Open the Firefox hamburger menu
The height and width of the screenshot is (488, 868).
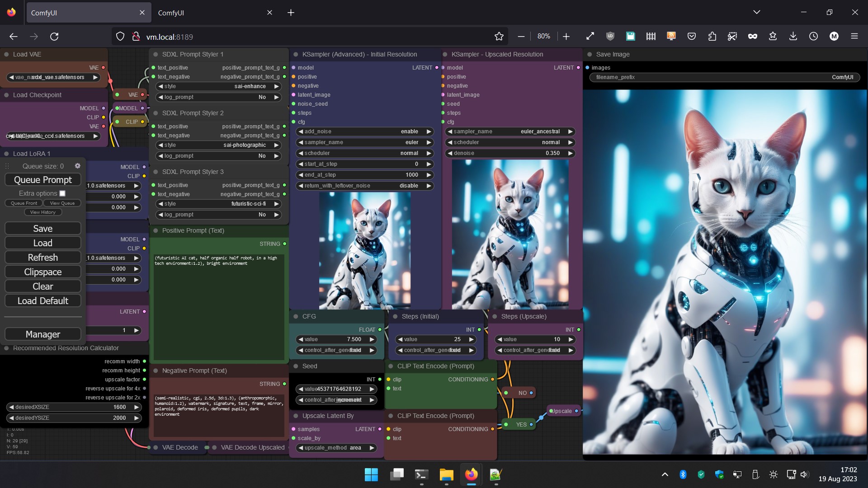(x=854, y=37)
